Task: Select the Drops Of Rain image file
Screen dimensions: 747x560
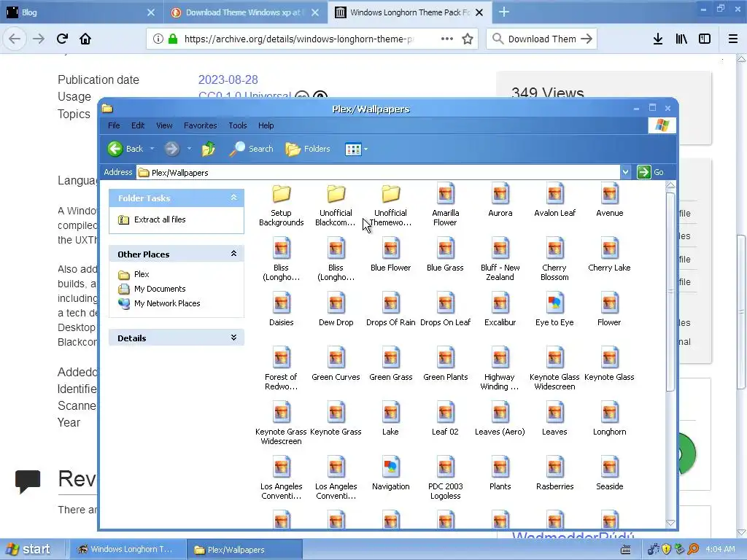Action: click(391, 310)
